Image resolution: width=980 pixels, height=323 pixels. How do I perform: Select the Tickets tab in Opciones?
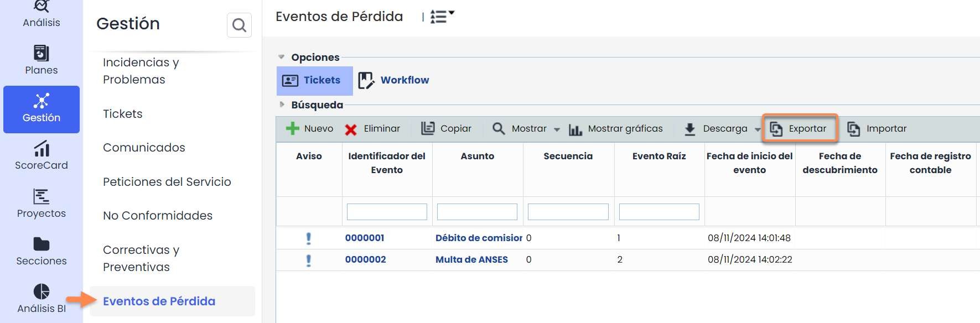(314, 81)
